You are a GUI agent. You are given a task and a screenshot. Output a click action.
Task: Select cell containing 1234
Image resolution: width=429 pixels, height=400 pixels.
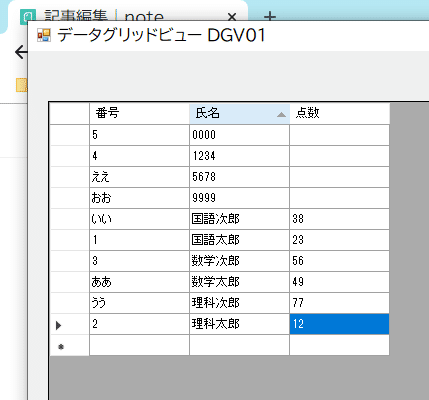coord(239,156)
